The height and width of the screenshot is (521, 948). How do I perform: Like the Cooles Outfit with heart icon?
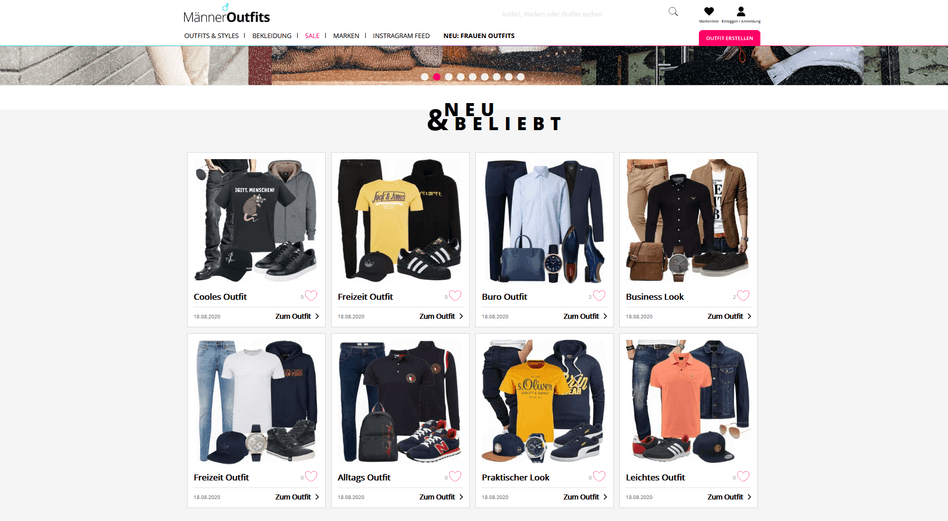(311, 296)
